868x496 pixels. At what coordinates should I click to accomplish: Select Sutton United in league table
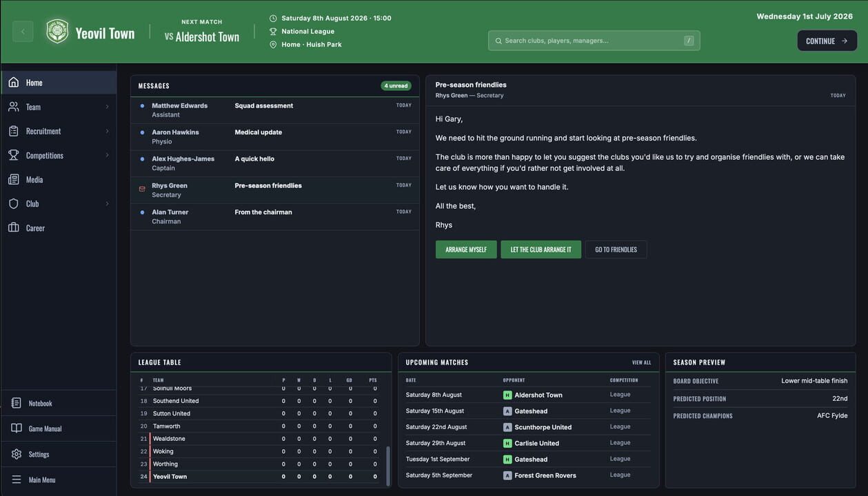coord(259,413)
